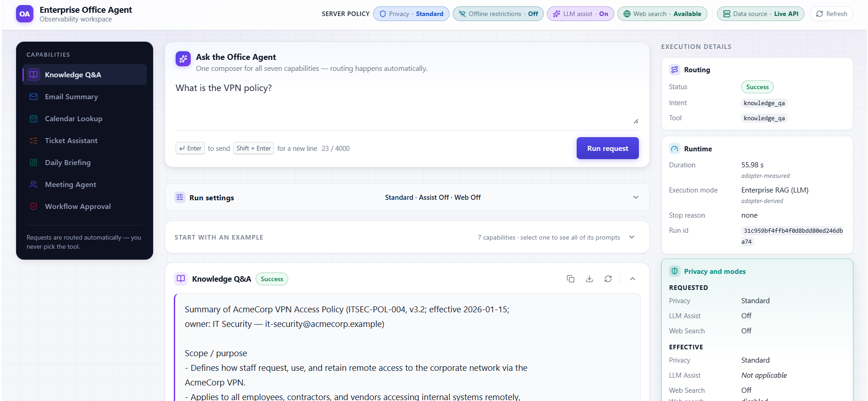Click the OA app logo icon
Viewport: 868px width, 401px height.
25,14
